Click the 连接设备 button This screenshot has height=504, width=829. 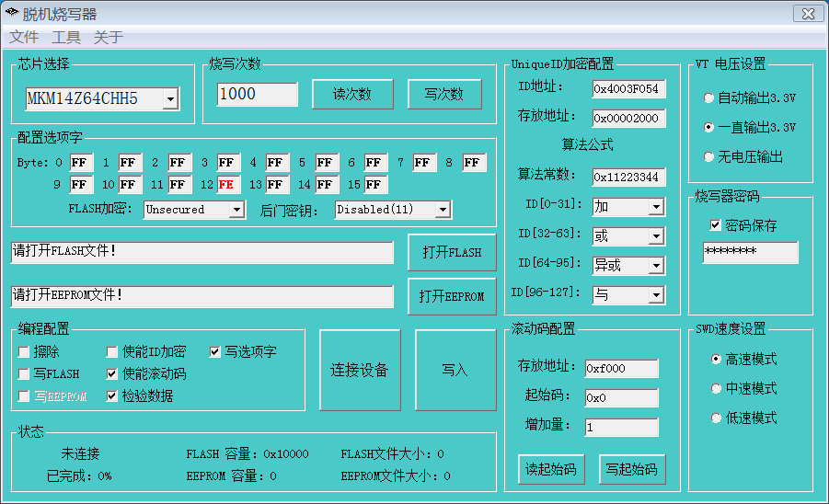[360, 370]
